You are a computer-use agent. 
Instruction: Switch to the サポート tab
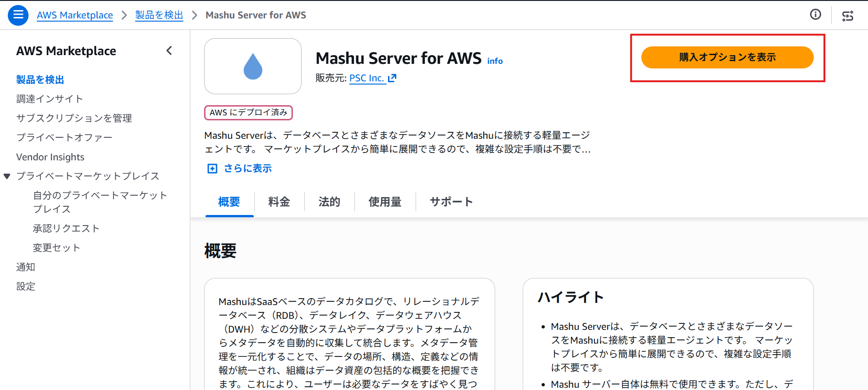[x=451, y=202]
